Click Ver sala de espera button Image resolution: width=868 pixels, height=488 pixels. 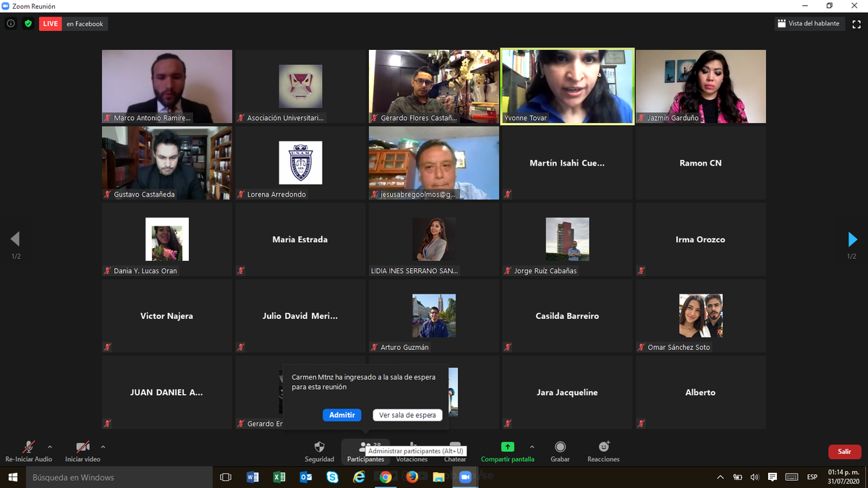click(x=407, y=415)
